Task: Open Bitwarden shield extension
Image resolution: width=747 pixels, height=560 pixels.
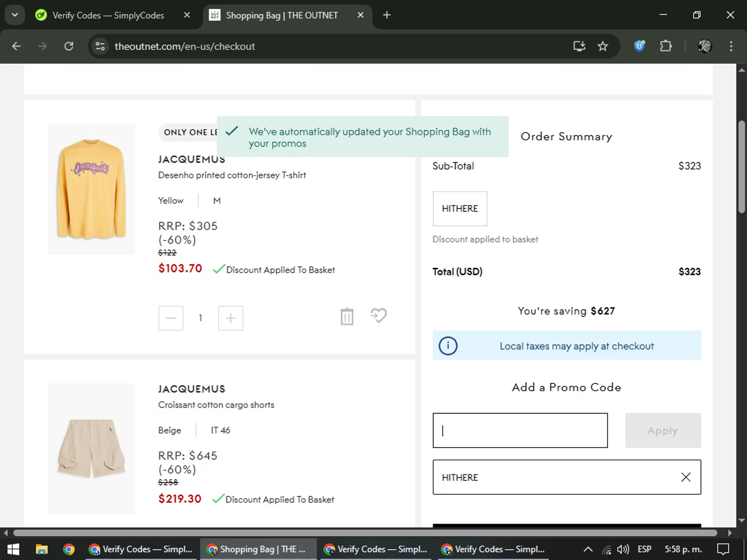Action: coord(640,46)
